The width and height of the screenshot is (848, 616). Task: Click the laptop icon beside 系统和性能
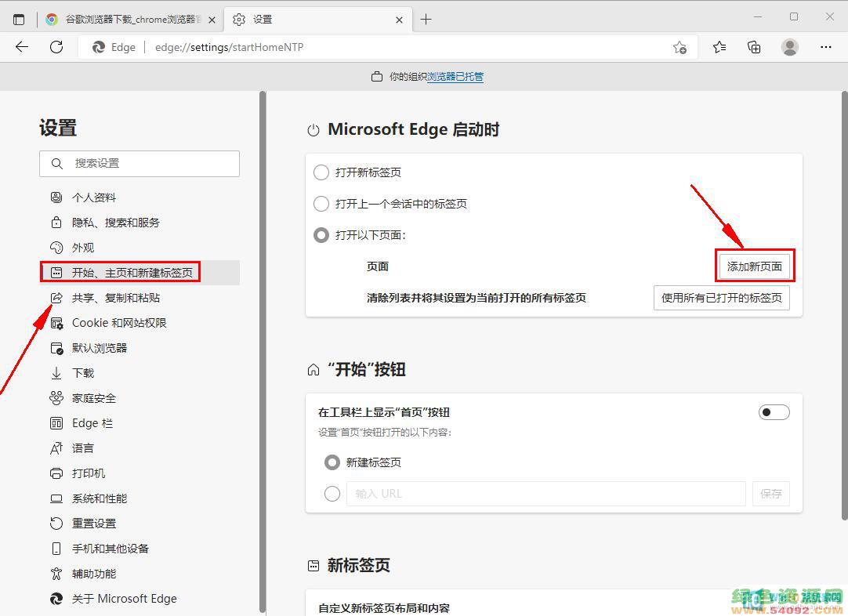(56, 498)
